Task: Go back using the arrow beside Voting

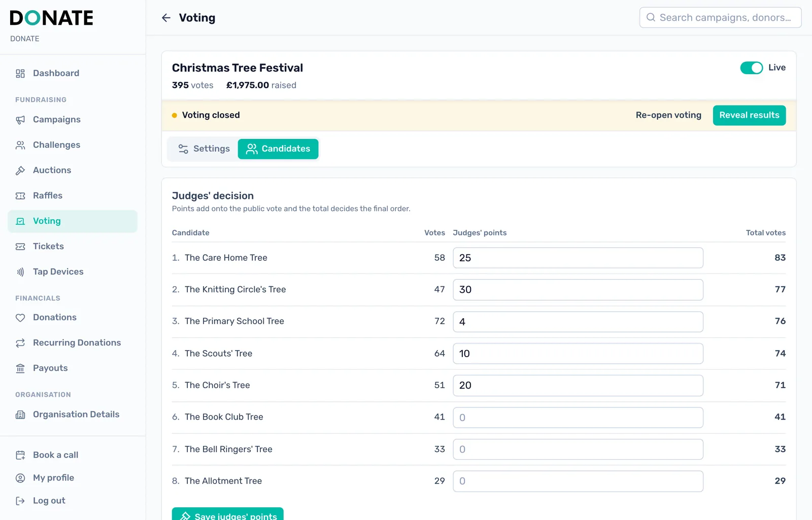Action: point(166,18)
